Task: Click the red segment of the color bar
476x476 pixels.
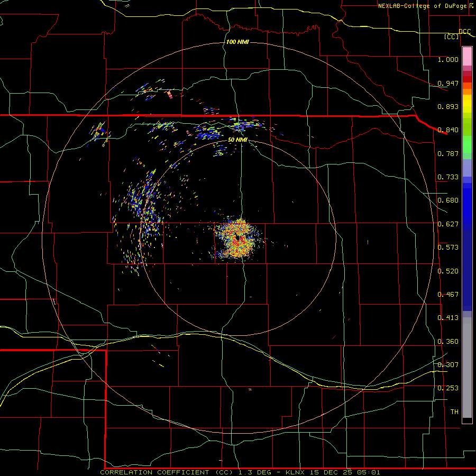Action: 467,79
